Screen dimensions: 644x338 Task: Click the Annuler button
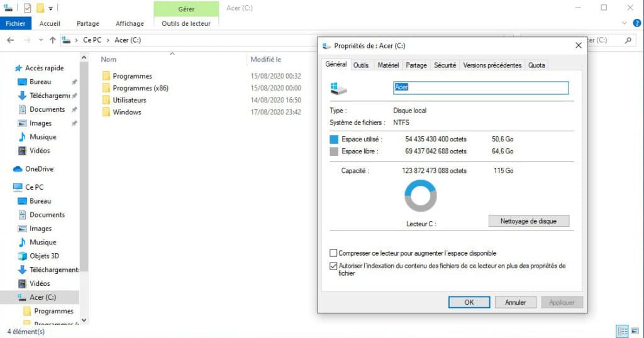pyautogui.click(x=516, y=302)
